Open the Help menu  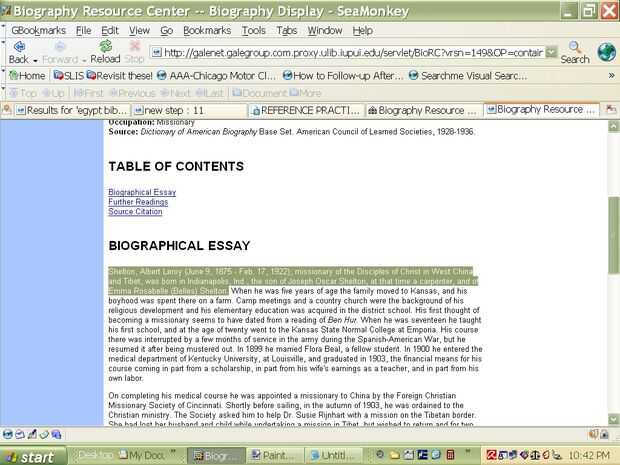[363, 30]
